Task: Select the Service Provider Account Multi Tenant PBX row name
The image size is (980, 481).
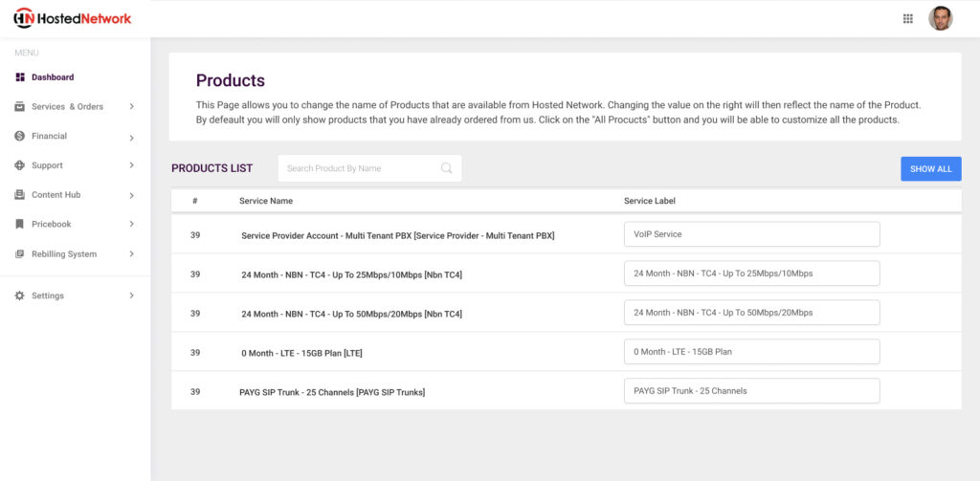Action: [397, 236]
